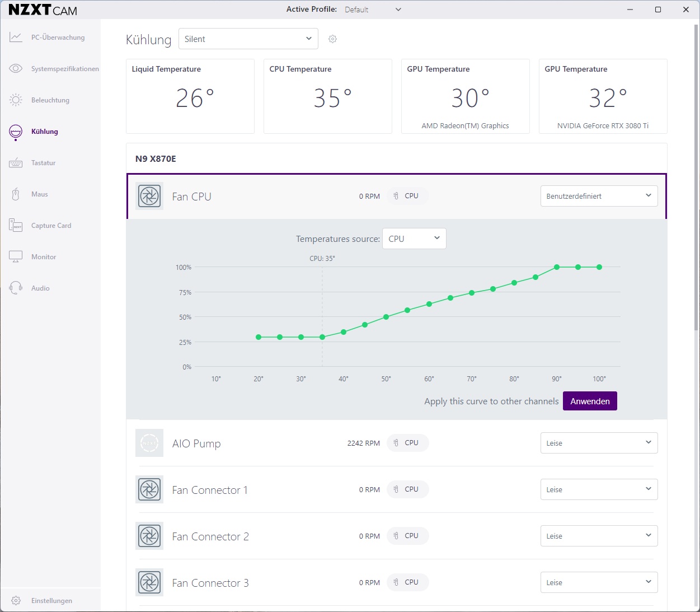Click the Fan Connector 2 fan icon
The image size is (700, 612).
pos(149,536)
